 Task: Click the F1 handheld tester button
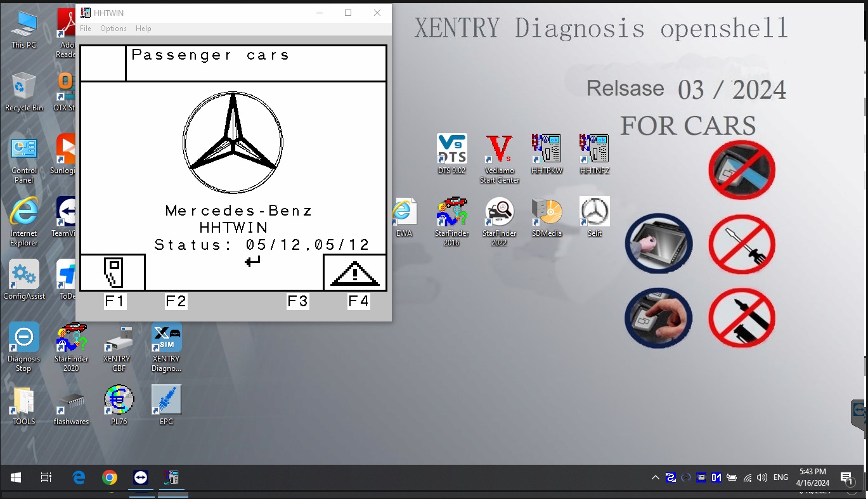[113, 273]
